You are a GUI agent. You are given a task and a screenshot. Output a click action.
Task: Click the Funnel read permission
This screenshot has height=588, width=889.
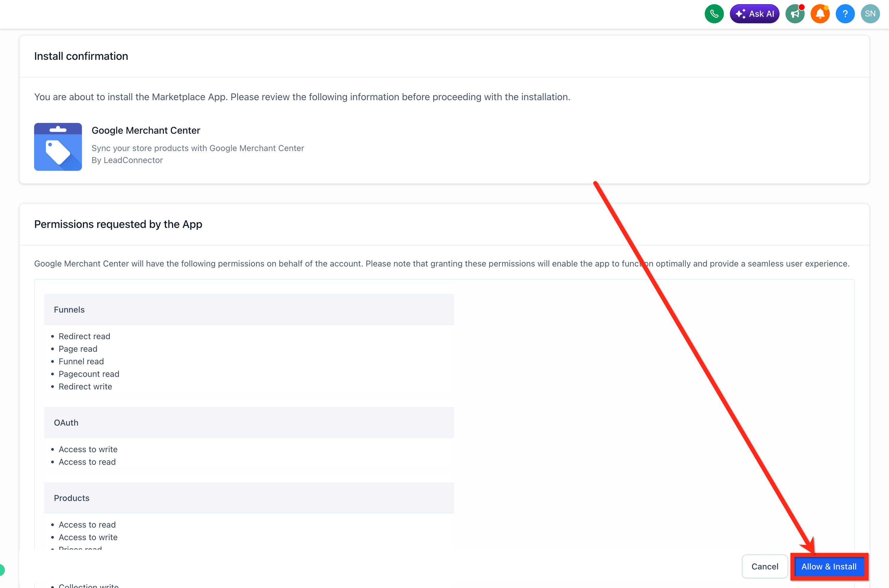tap(81, 362)
